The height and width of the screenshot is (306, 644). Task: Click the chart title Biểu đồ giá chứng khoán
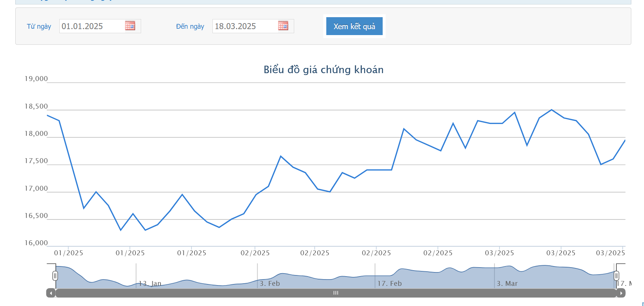(323, 70)
